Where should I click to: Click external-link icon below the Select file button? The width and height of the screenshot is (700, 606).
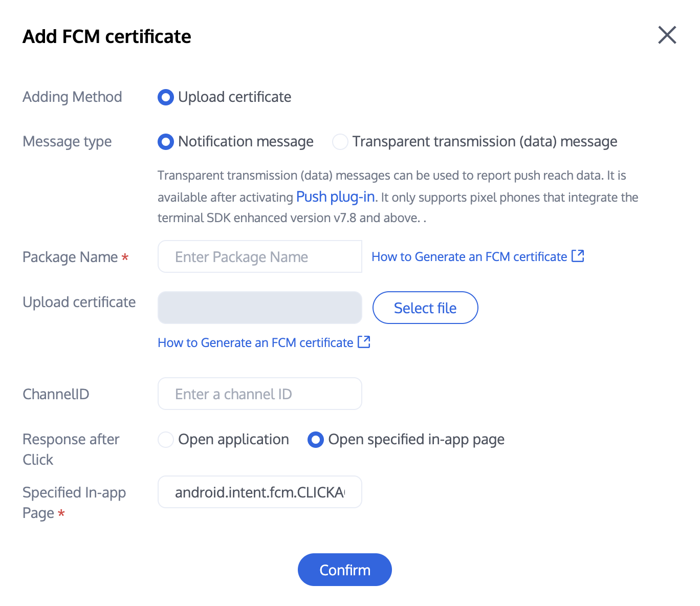tap(364, 342)
